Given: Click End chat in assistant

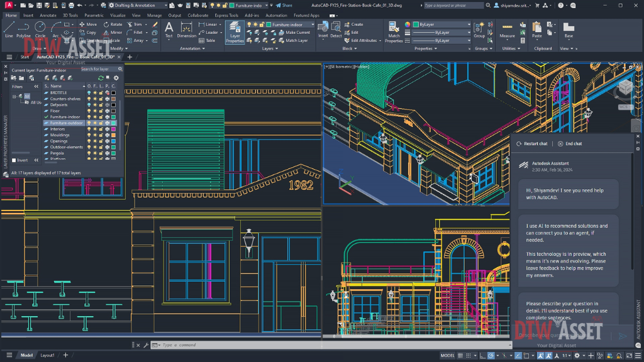Looking at the screenshot, I should (570, 144).
